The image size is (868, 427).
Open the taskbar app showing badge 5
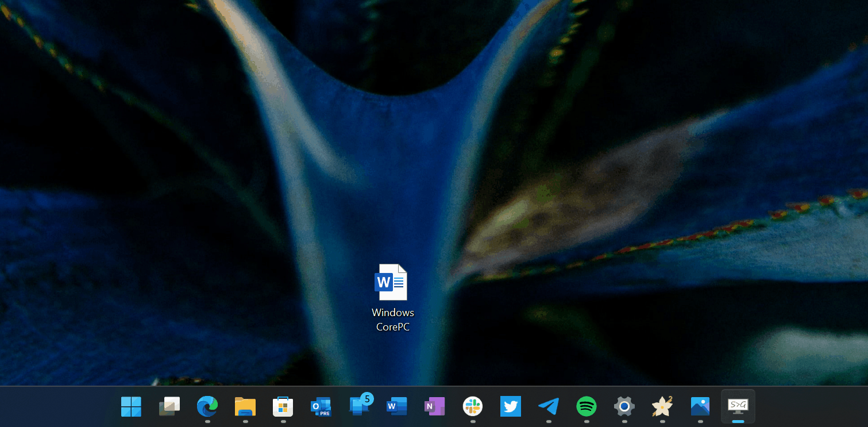point(360,405)
